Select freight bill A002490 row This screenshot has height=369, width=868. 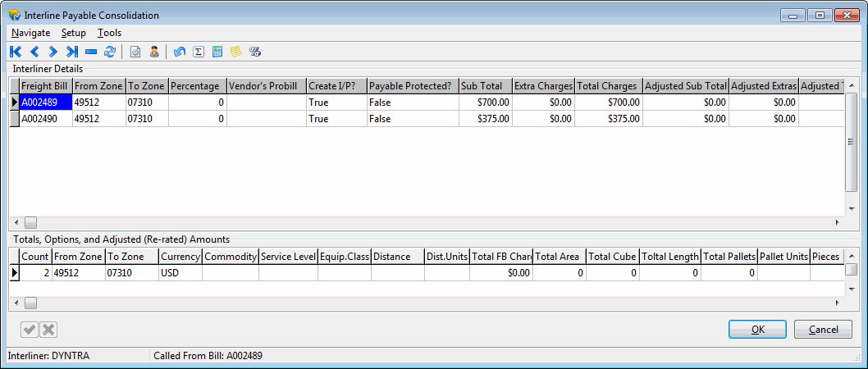click(x=45, y=119)
